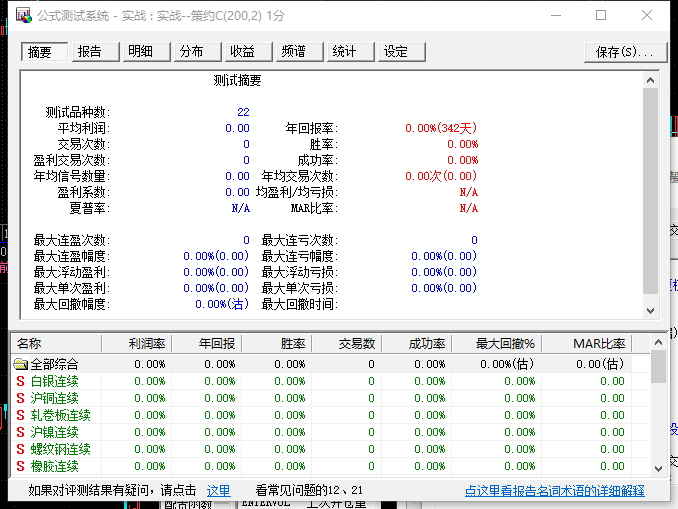Click the S icon beside 沪铜连续
Screen dimensions: 678x509
pyautogui.click(x=20, y=398)
